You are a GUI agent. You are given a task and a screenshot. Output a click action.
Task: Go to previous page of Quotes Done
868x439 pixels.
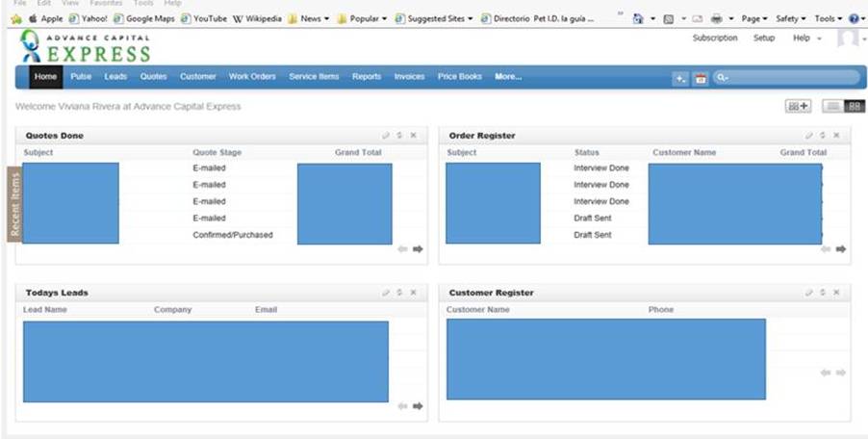(x=402, y=249)
